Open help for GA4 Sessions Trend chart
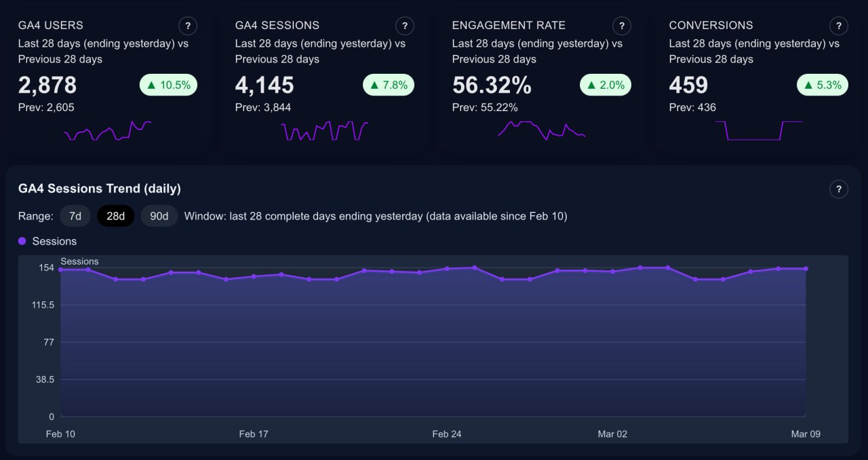This screenshot has height=460, width=868. tap(839, 189)
